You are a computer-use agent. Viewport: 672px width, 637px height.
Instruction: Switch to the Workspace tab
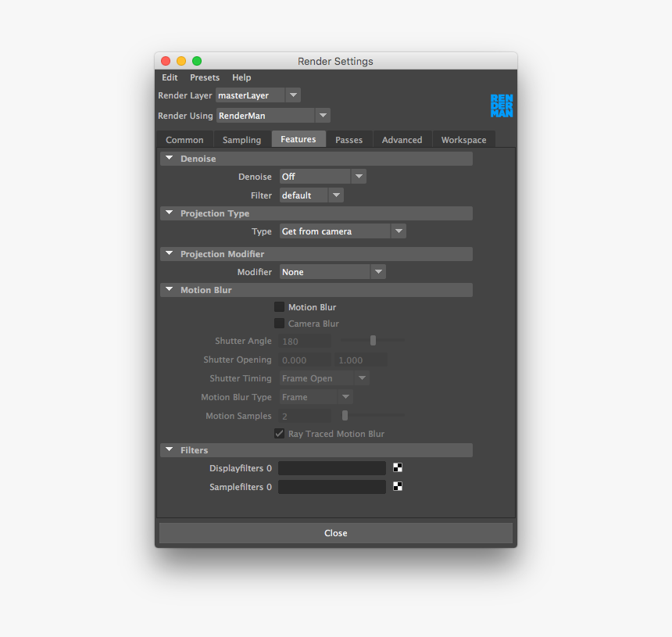463,140
